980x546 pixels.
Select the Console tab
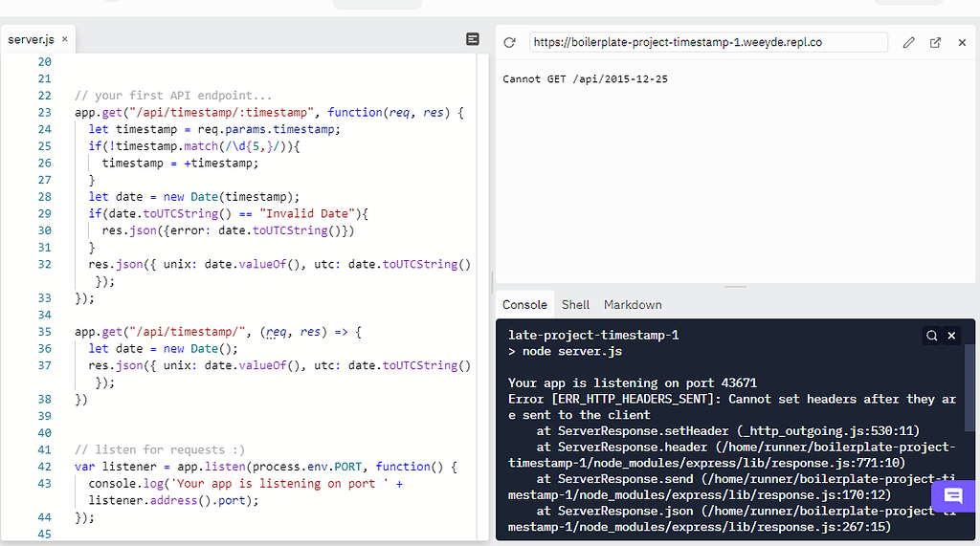(524, 305)
